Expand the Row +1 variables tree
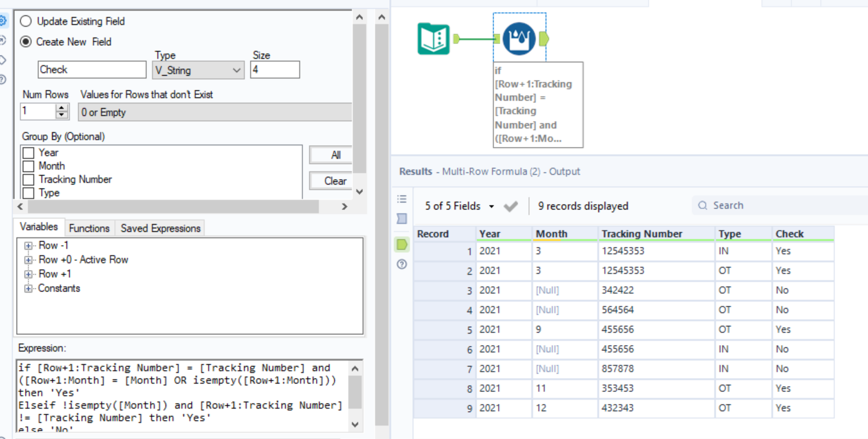 coord(27,274)
